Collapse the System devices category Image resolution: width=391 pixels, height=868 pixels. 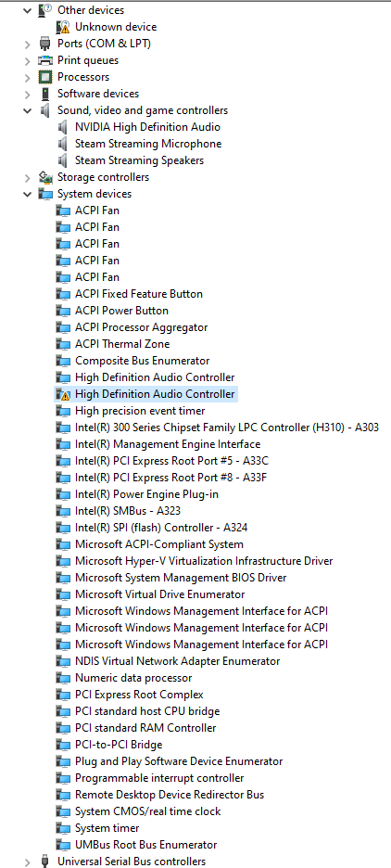[27, 194]
